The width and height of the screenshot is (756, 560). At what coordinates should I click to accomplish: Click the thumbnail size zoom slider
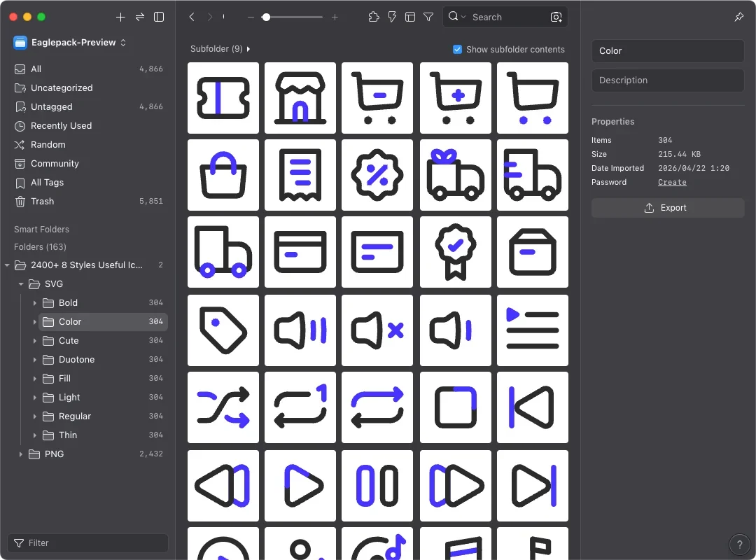[266, 17]
